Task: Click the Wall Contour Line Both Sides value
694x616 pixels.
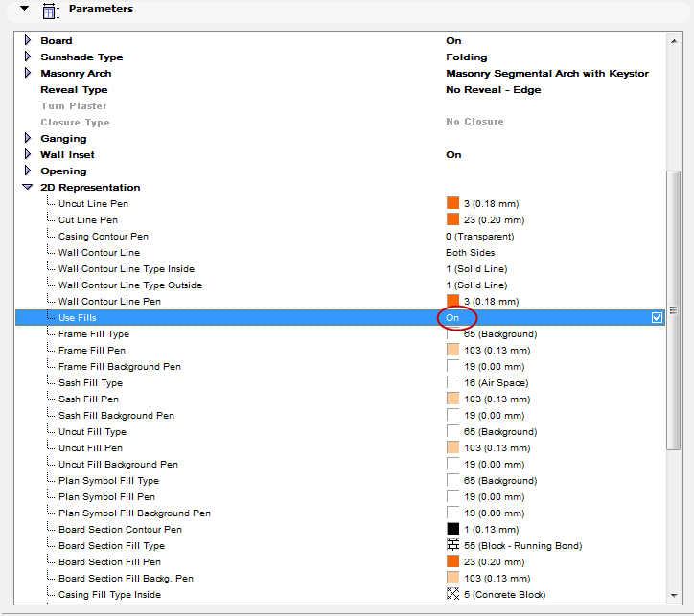Action: 469,253
